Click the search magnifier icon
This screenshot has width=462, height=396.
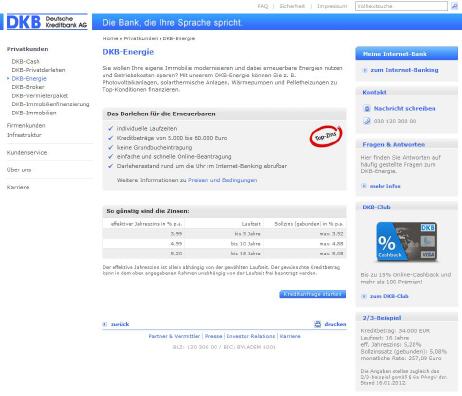454,6
